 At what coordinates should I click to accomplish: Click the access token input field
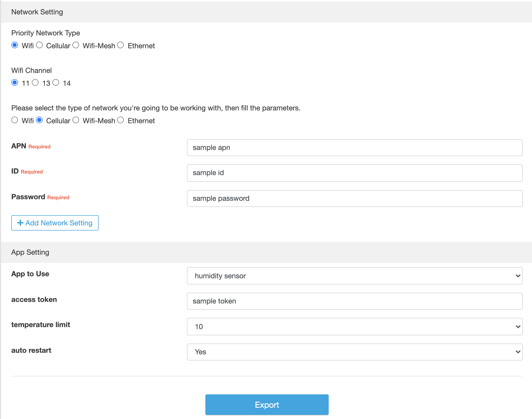[355, 301]
